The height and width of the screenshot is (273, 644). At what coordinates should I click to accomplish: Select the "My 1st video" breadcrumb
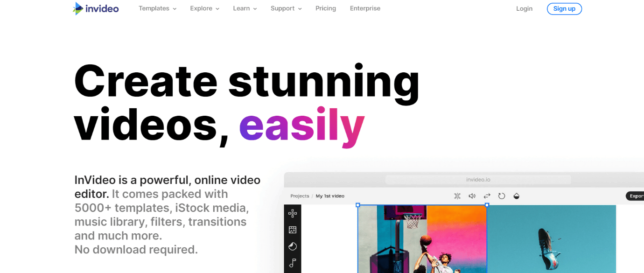tap(330, 196)
